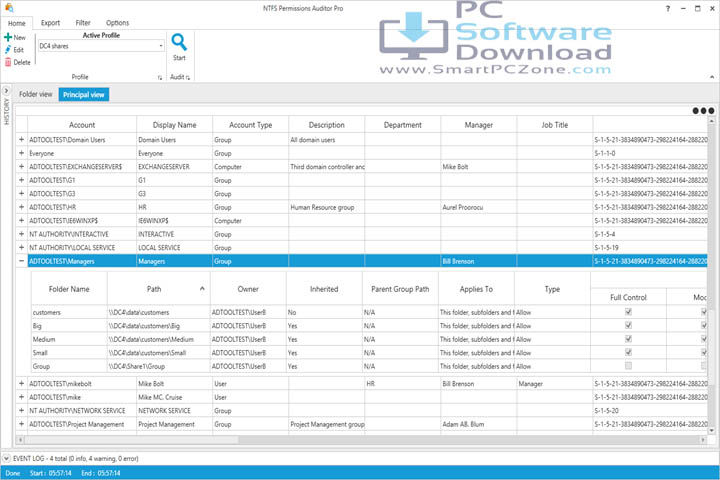Viewport: 720px width, 480px height.
Task: Click the Manager column header
Action: click(x=479, y=125)
